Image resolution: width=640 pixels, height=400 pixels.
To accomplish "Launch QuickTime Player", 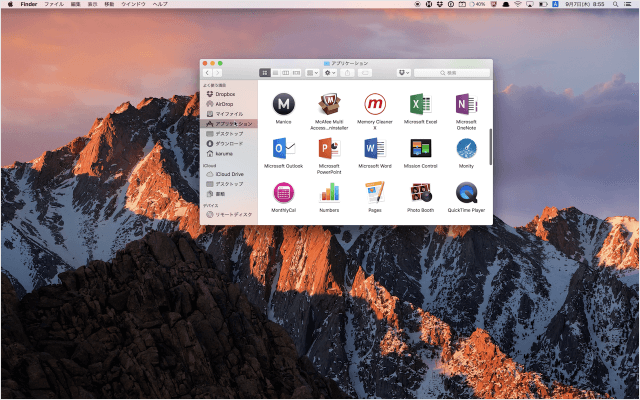I will 466,192.
